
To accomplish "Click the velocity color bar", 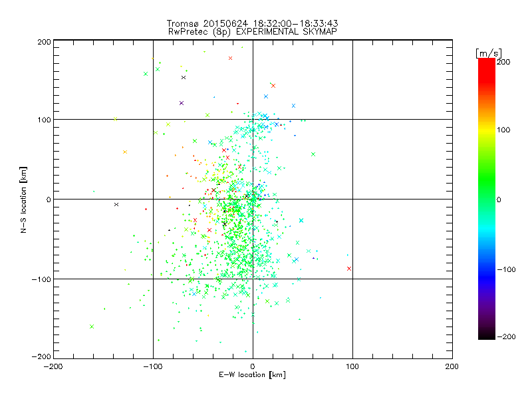I will 487,198.
